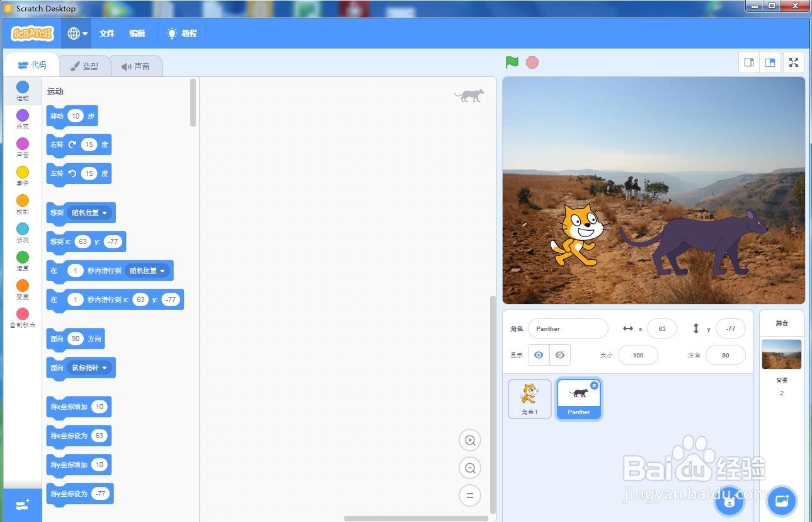
Task: Click the clockwise rotate arrow icon
Action: (72, 144)
